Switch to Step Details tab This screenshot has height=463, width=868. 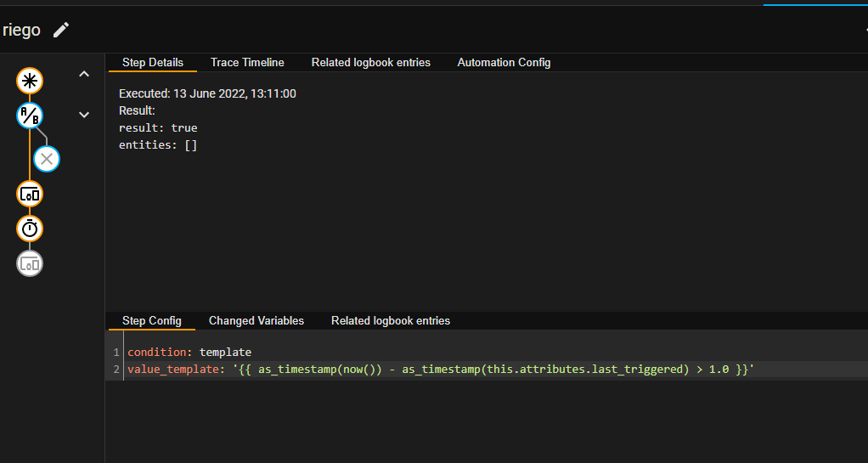(x=153, y=63)
